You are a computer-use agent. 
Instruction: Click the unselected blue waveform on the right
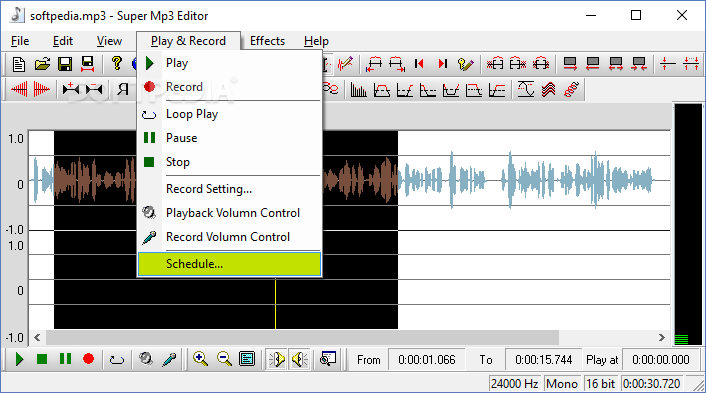pyautogui.click(x=527, y=180)
